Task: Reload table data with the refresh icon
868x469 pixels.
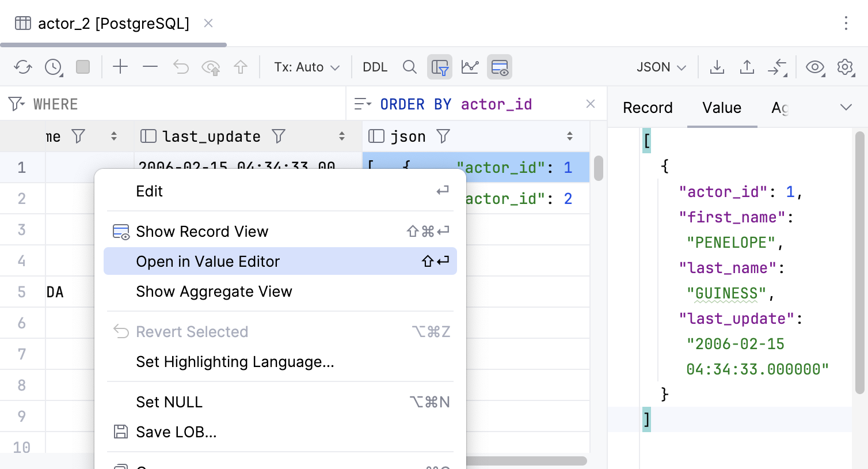Action: point(22,67)
